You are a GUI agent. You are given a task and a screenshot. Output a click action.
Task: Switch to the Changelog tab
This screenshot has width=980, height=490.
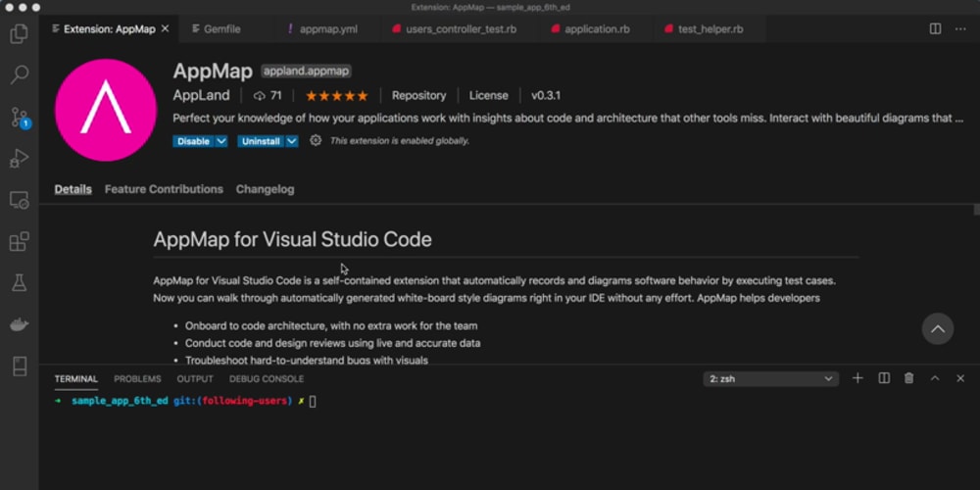pyautogui.click(x=265, y=189)
